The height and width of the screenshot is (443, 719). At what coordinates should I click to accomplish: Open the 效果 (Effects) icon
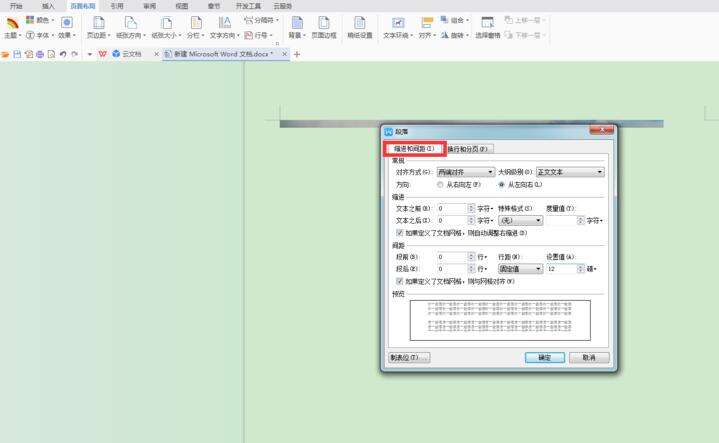coord(66,23)
